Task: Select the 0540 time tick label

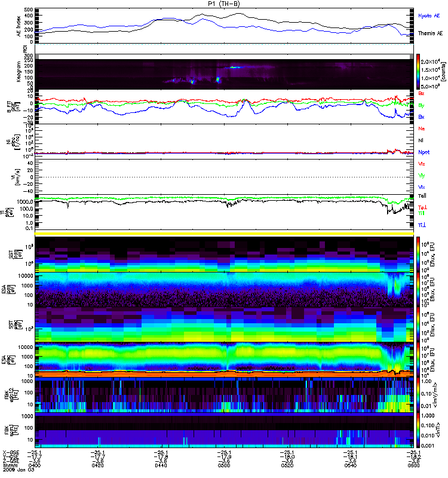Action: click(x=350, y=465)
